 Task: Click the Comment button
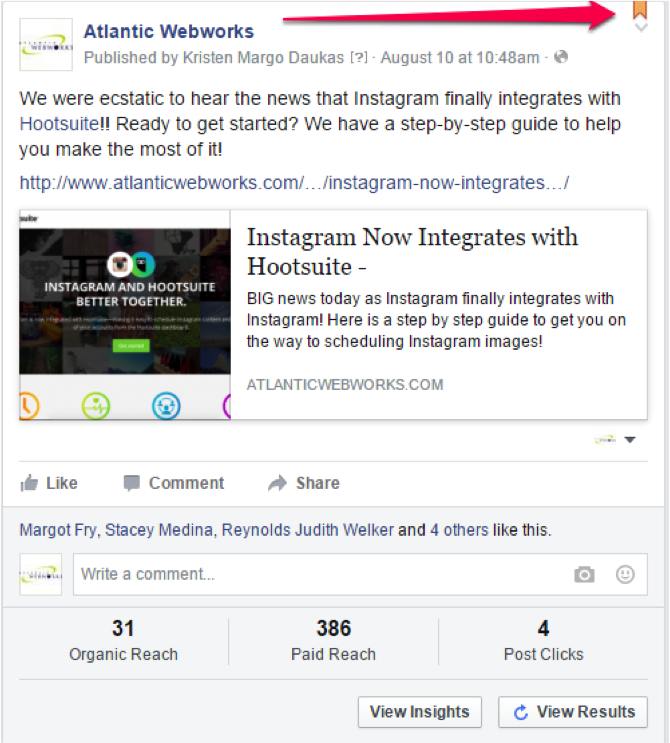(173, 483)
